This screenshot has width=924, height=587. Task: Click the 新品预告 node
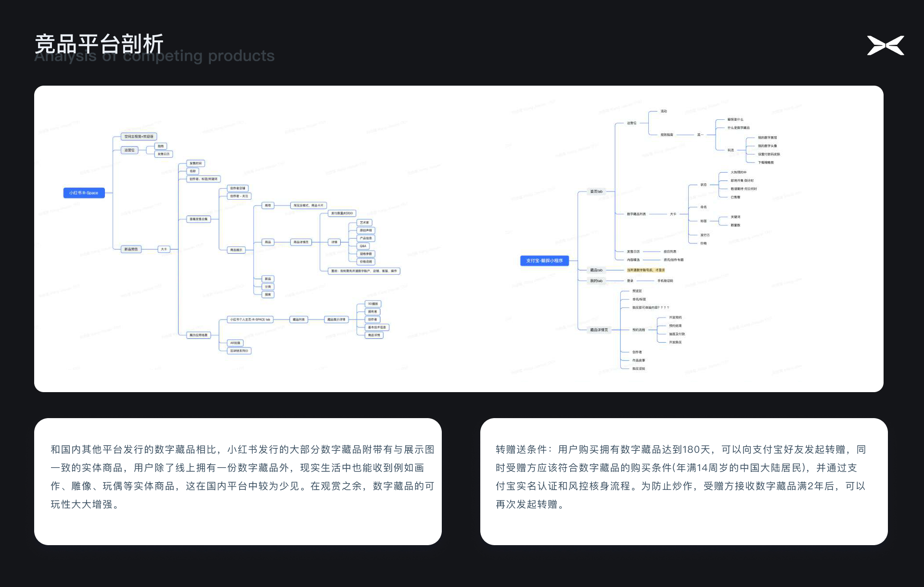[131, 249]
